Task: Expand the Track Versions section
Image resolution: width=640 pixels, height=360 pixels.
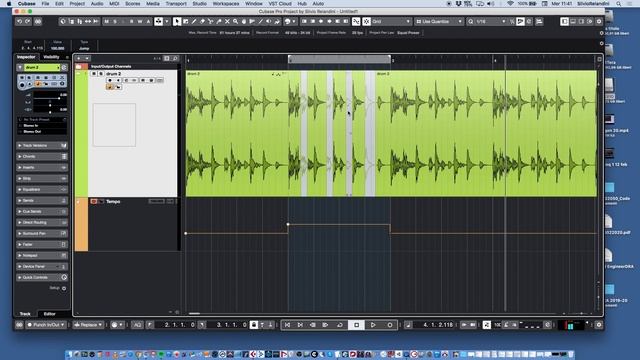Action: (42, 145)
